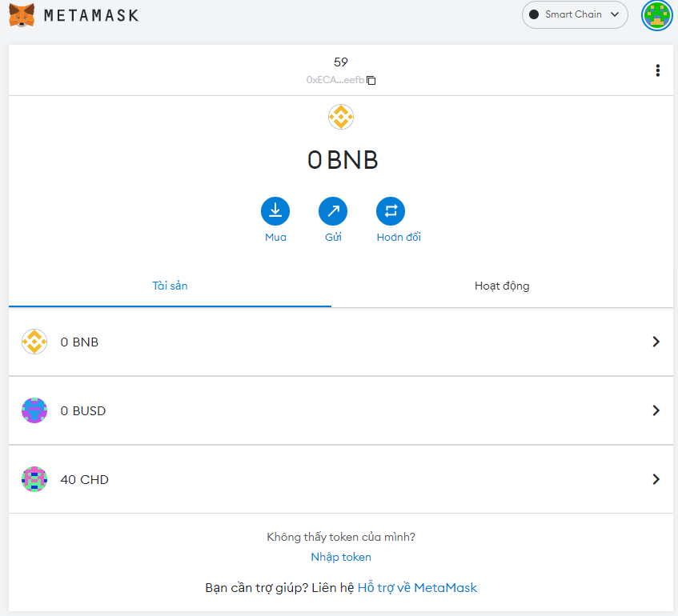Click the Hoán đổi swap button
Screen dimensions: 678x616
pos(391,211)
